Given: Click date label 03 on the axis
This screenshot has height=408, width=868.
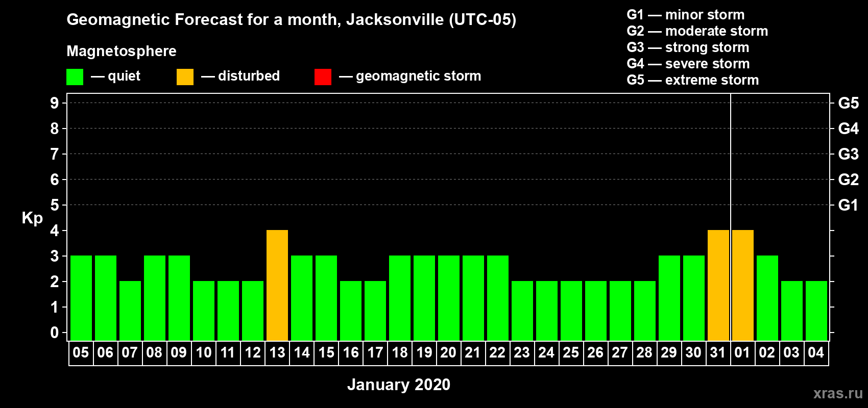Looking at the screenshot, I should point(791,352).
